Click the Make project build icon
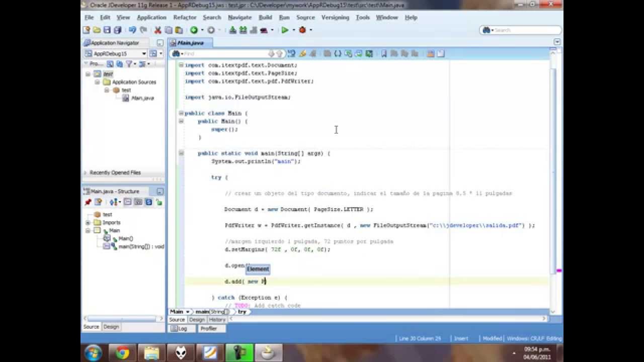Screen dimensions: 644x362 point(233,30)
